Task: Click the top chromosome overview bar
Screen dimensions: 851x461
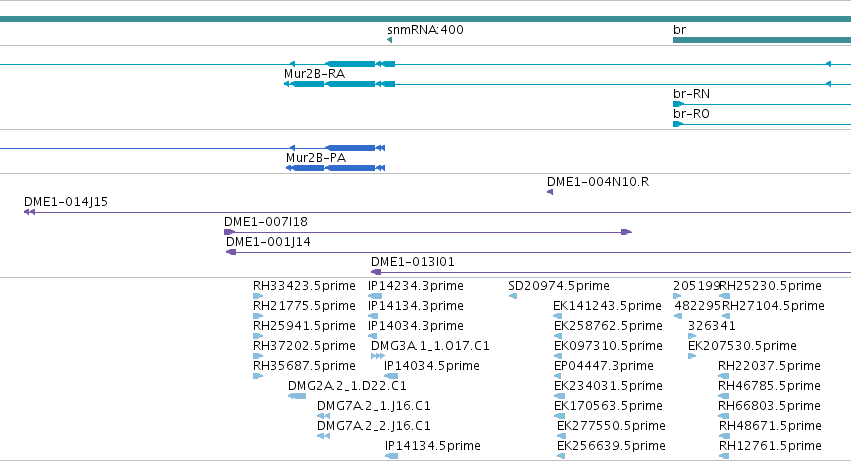Action: tap(426, 19)
